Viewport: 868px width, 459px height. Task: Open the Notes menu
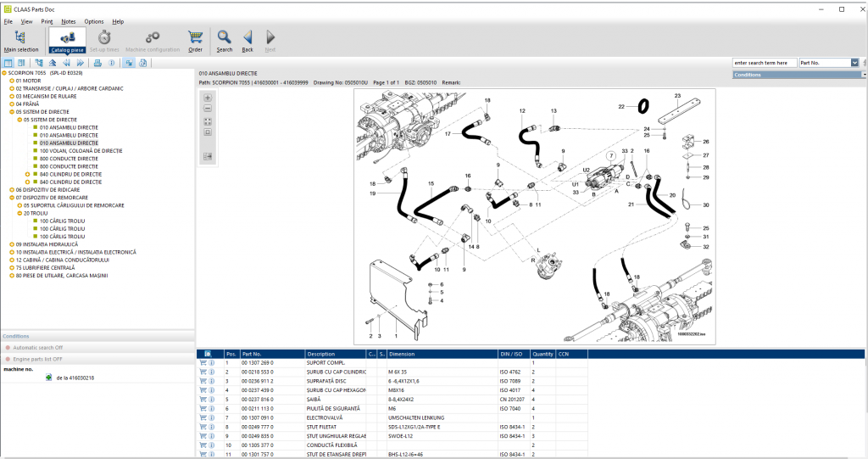click(69, 21)
